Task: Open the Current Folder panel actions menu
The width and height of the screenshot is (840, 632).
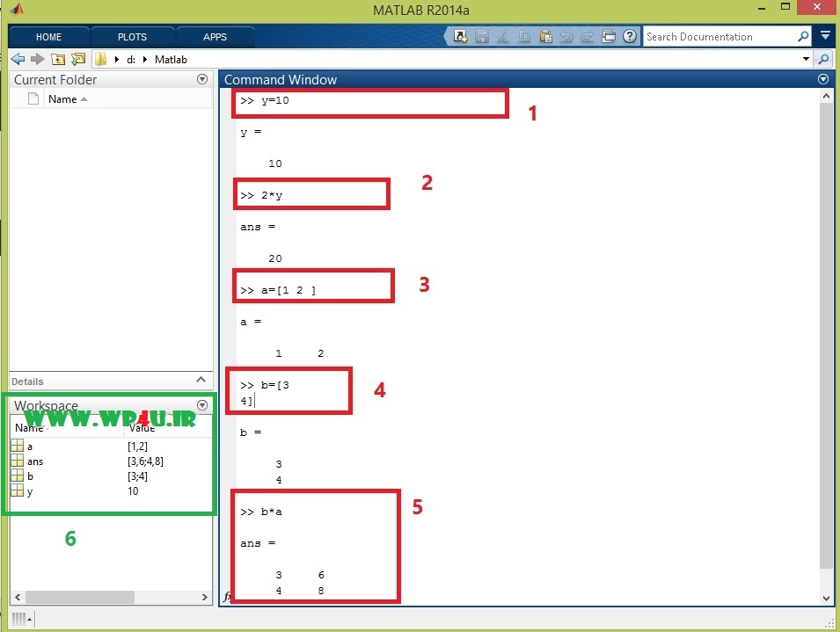Action: pyautogui.click(x=202, y=79)
